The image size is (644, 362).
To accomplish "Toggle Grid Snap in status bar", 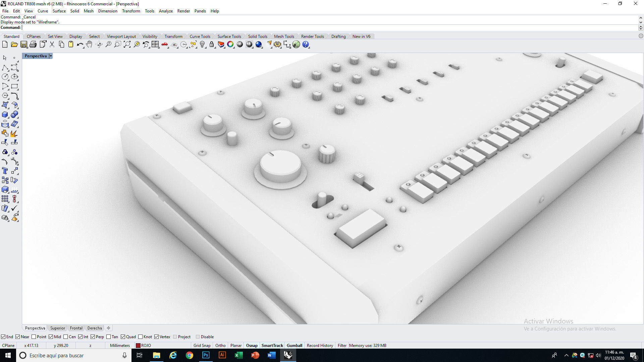I will coord(202,346).
